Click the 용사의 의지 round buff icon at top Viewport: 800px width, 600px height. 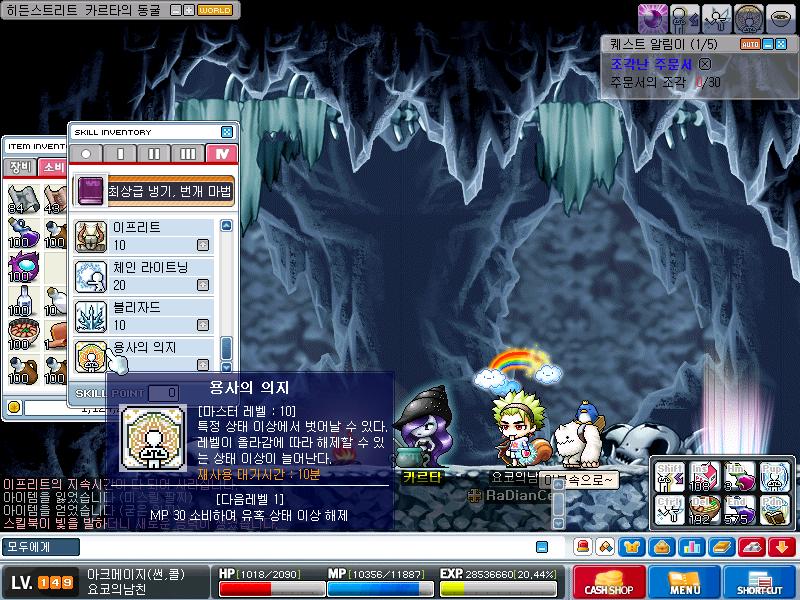click(748, 18)
